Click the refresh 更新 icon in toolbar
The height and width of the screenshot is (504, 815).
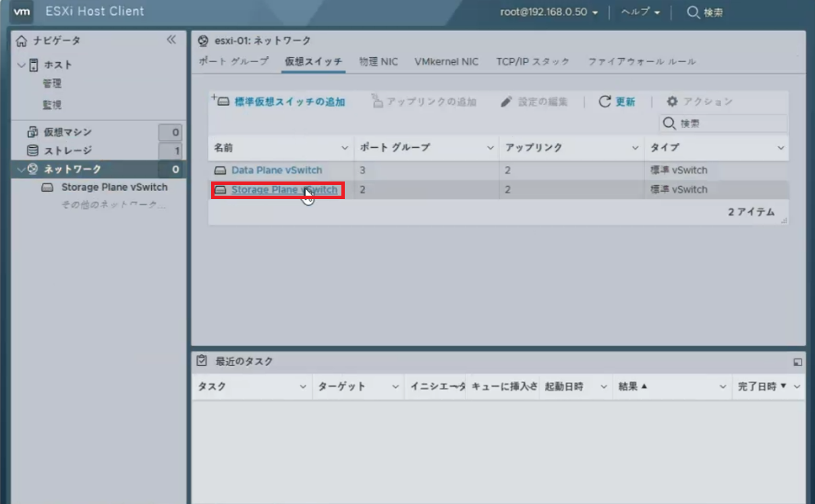(605, 102)
